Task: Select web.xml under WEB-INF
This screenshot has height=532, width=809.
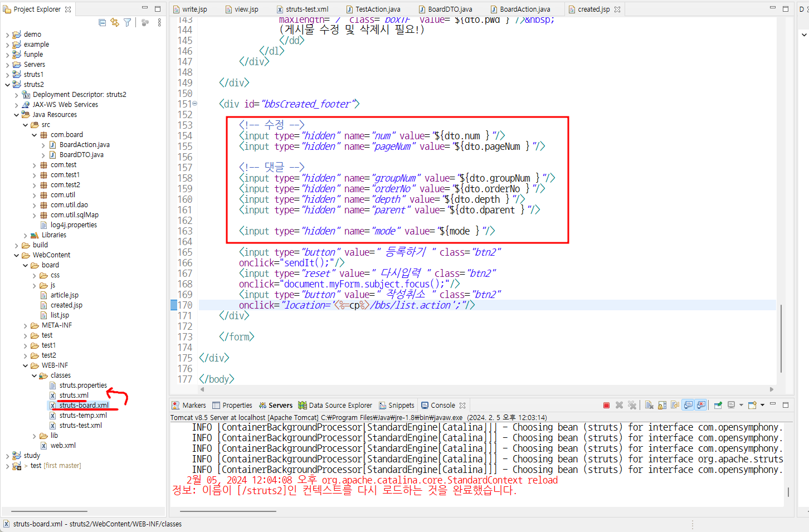Action: 63,446
